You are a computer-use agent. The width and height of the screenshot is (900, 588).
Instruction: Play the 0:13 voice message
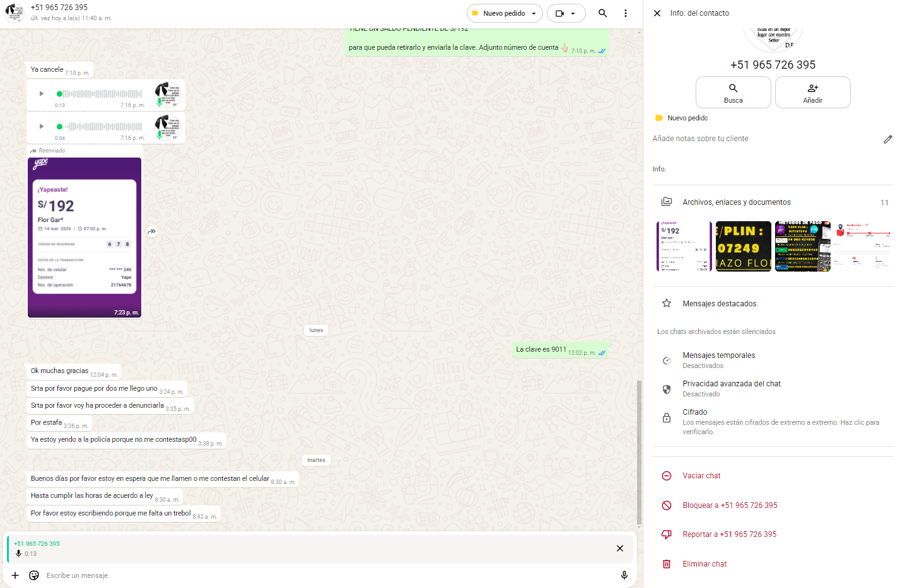click(x=42, y=94)
